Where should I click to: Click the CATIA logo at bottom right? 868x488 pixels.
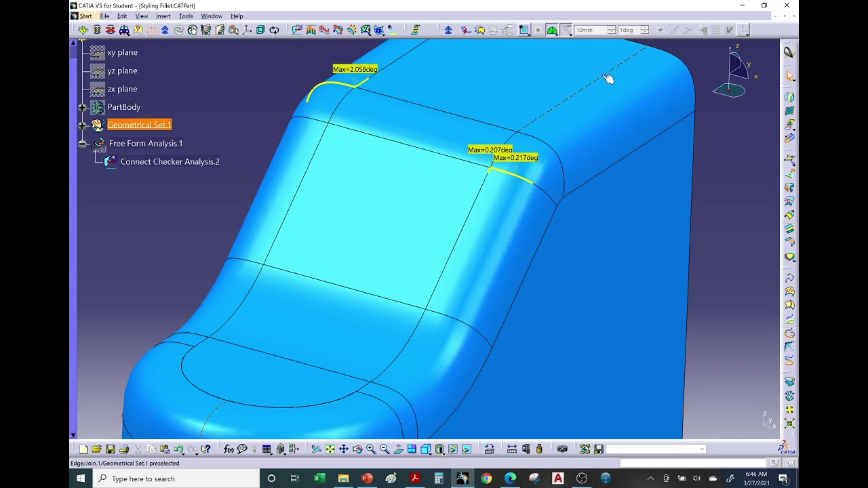pos(787,447)
